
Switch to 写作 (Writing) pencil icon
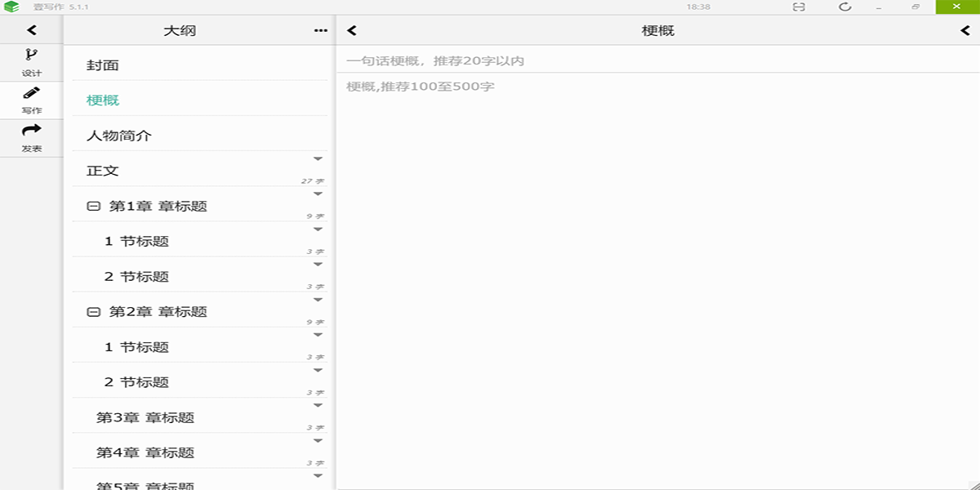coord(31,100)
